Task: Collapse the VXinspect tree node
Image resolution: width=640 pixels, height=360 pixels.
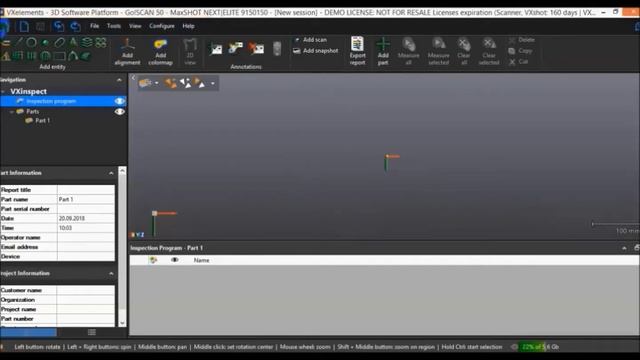Action: point(3,92)
